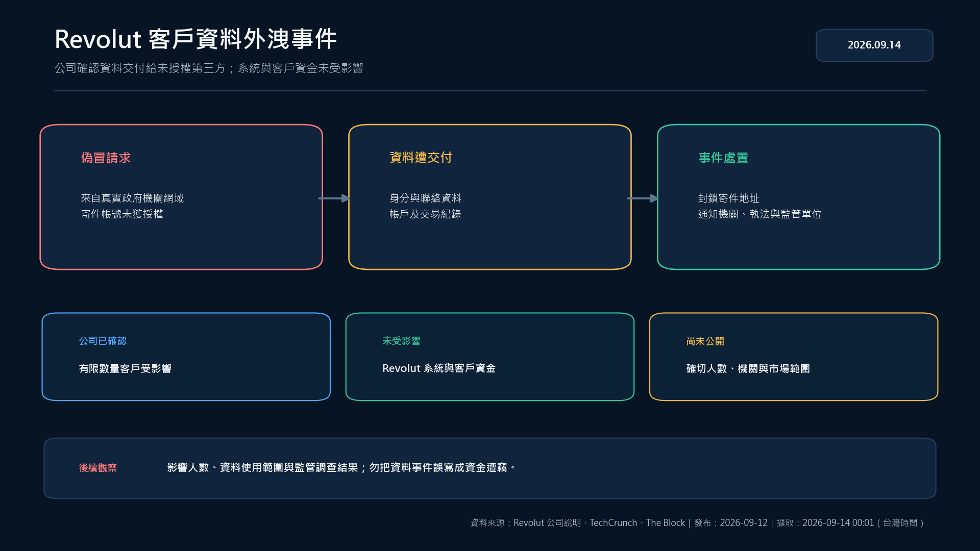Viewport: 980px width, 551px height.
Task: Click the 資料遭交付 card heading
Action: tap(421, 158)
